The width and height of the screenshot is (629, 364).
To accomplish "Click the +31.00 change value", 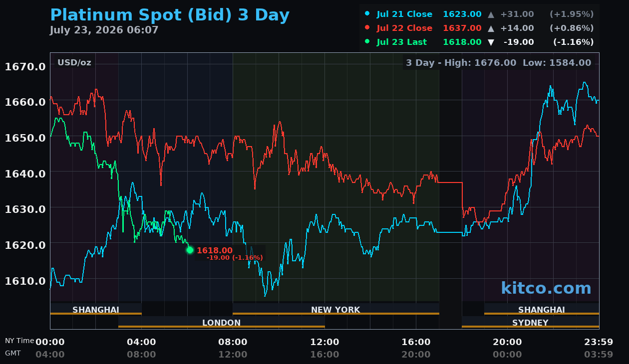I will click(517, 14).
